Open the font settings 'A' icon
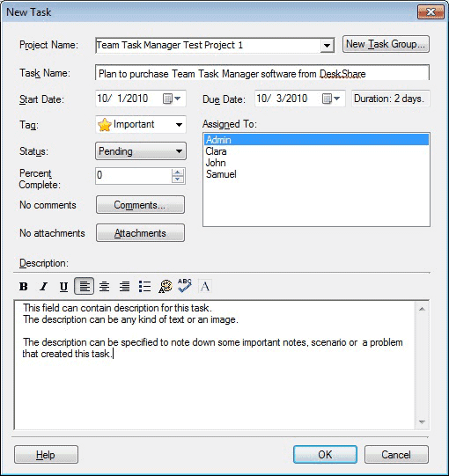Screen dimensions: 449x476 pos(205,286)
